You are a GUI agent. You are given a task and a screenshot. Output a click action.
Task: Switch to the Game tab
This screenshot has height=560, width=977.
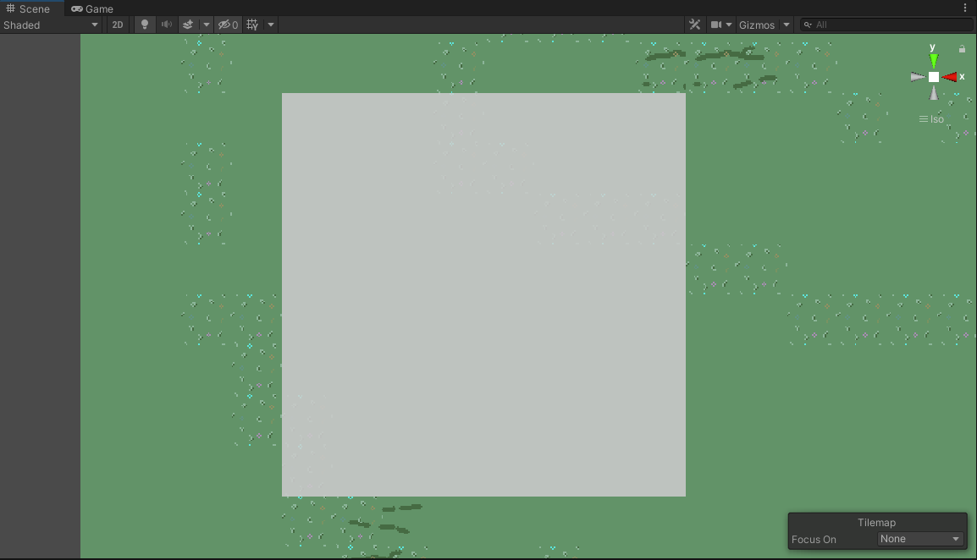(x=92, y=8)
